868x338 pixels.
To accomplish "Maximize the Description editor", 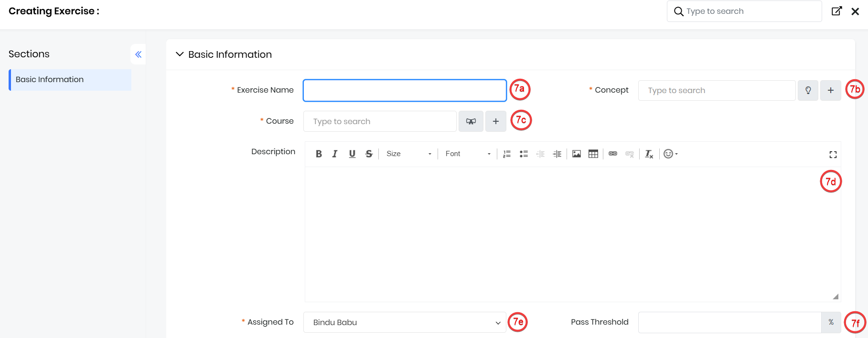I will (x=833, y=155).
